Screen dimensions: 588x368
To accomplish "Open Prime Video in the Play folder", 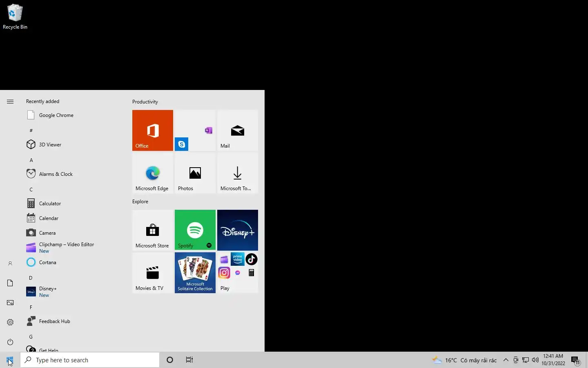I will coord(238,259).
